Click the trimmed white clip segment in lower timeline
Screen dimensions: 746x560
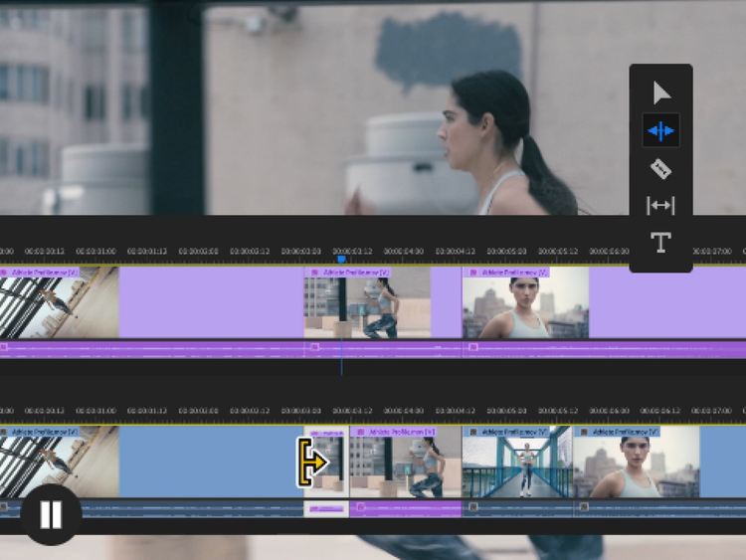[326, 462]
